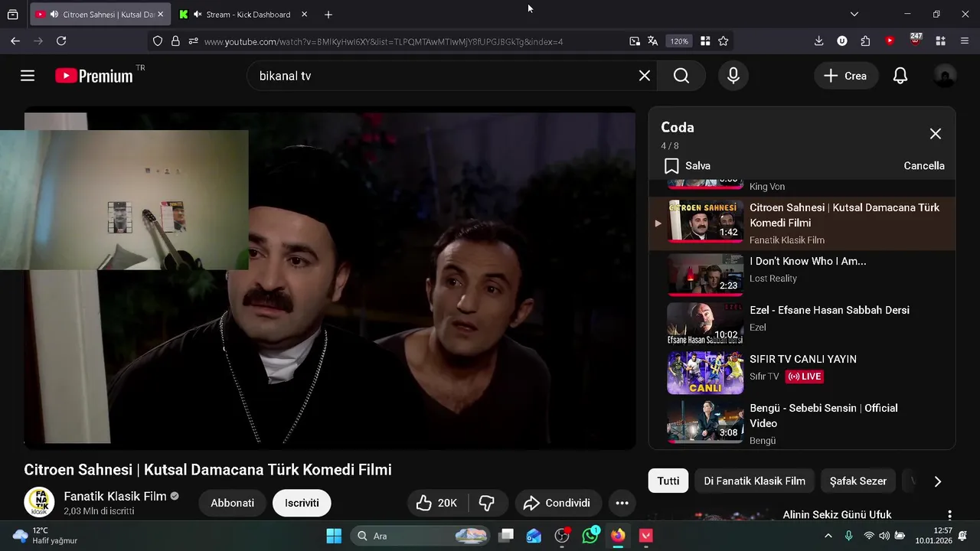
Task: Open Valorant icon in taskbar
Action: (x=646, y=536)
